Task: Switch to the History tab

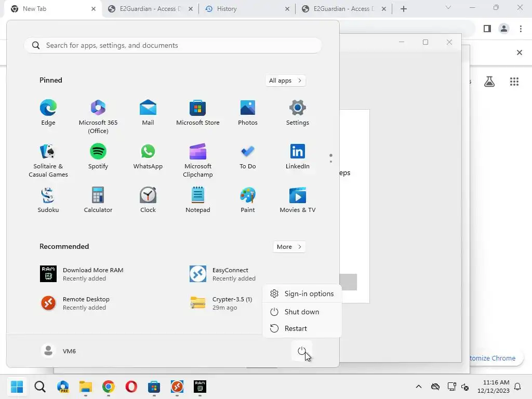Action: pyautogui.click(x=246, y=9)
